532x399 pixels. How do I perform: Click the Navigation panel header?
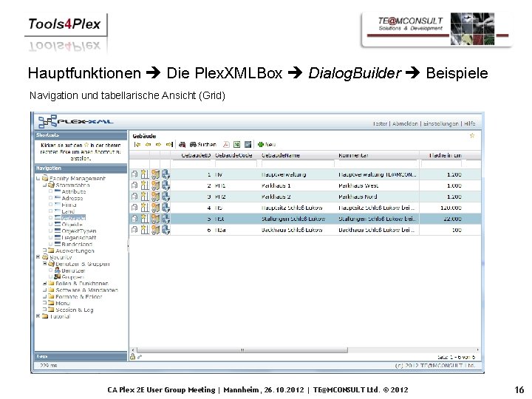pos(81,168)
